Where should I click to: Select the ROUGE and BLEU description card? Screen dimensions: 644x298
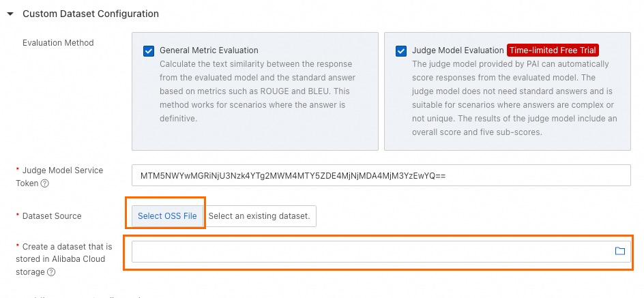coord(254,91)
